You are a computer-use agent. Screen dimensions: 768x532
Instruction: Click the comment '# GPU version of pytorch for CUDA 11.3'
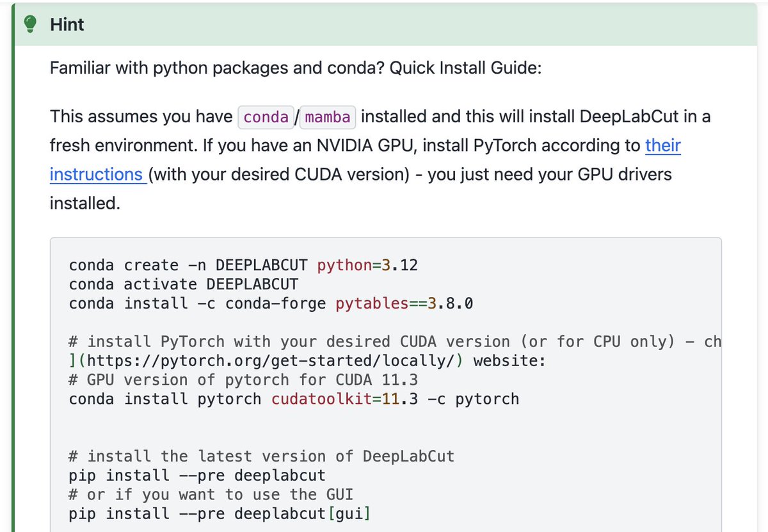[x=243, y=380]
